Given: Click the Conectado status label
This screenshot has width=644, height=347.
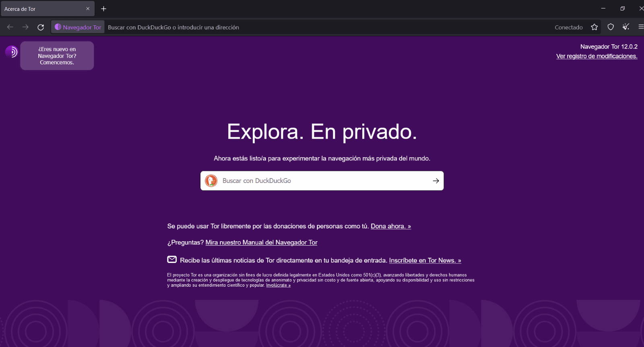Looking at the screenshot, I should pyautogui.click(x=568, y=27).
